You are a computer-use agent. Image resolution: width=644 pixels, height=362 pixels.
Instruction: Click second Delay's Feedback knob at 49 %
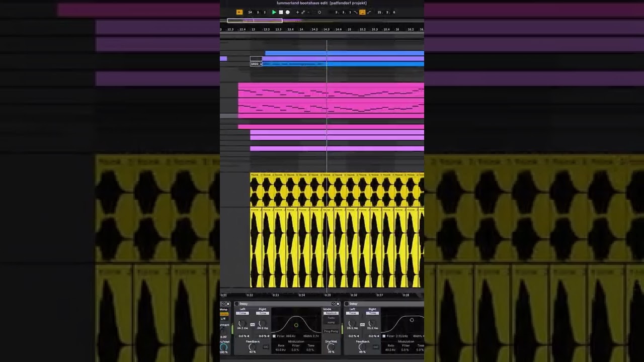coord(362,346)
